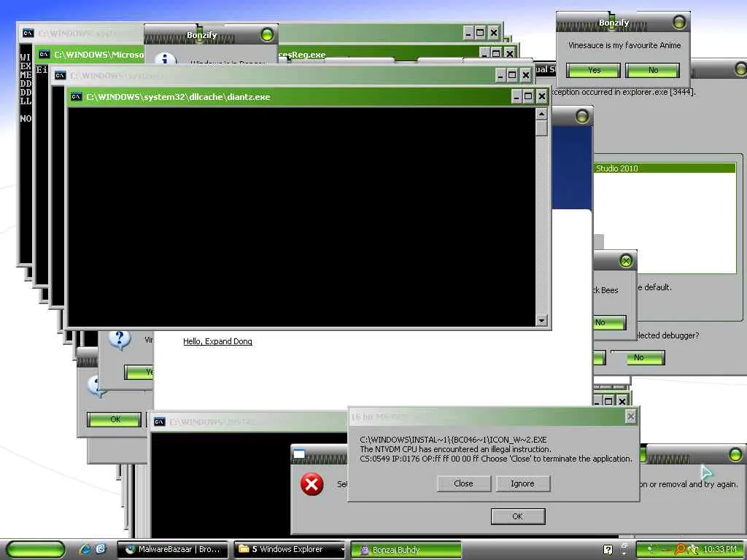Switch to the Bonzai Buhdy taskbar button

(406, 550)
